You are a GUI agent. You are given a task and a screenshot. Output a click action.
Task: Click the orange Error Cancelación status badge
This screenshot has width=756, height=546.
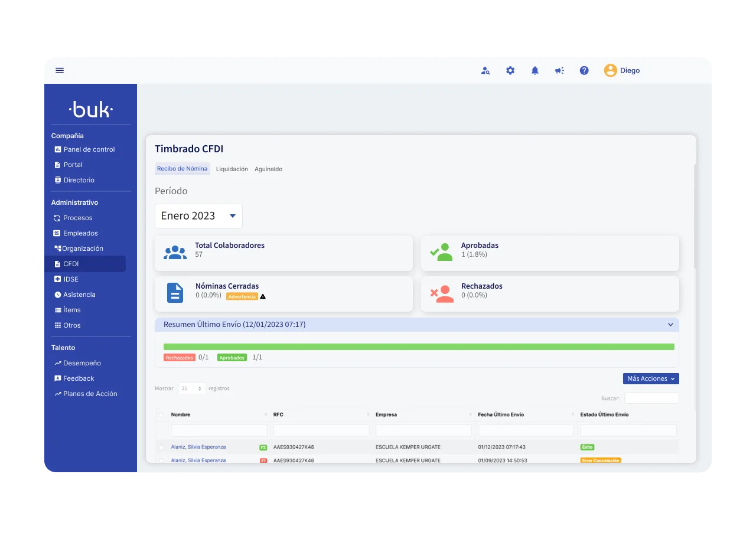601,460
